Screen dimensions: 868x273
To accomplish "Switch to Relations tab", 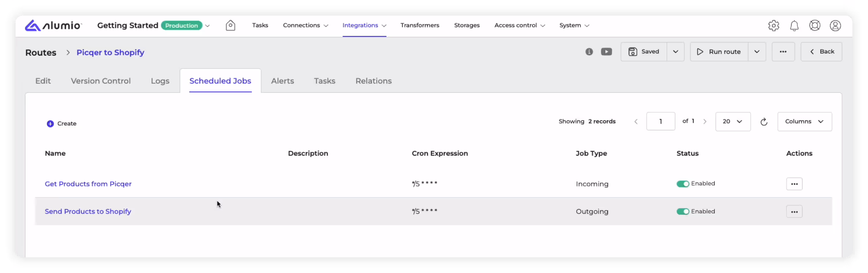I will coord(374,81).
